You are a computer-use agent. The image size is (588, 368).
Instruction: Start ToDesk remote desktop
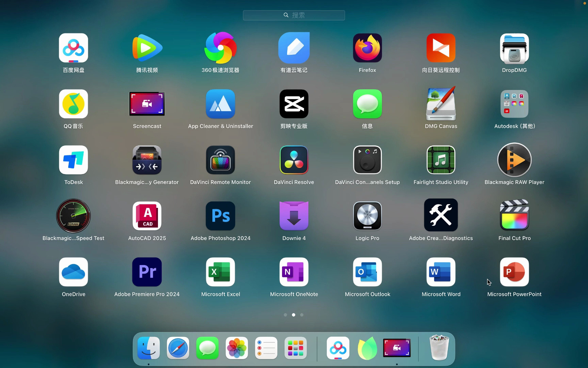(73, 160)
